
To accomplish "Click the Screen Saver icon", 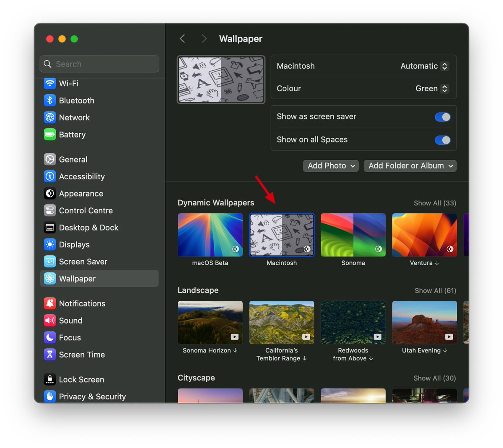I will [x=50, y=262].
